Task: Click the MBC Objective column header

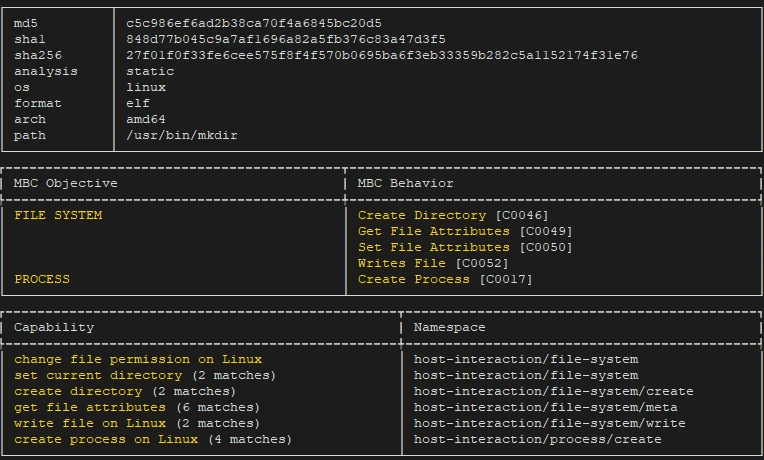Action: [x=66, y=183]
